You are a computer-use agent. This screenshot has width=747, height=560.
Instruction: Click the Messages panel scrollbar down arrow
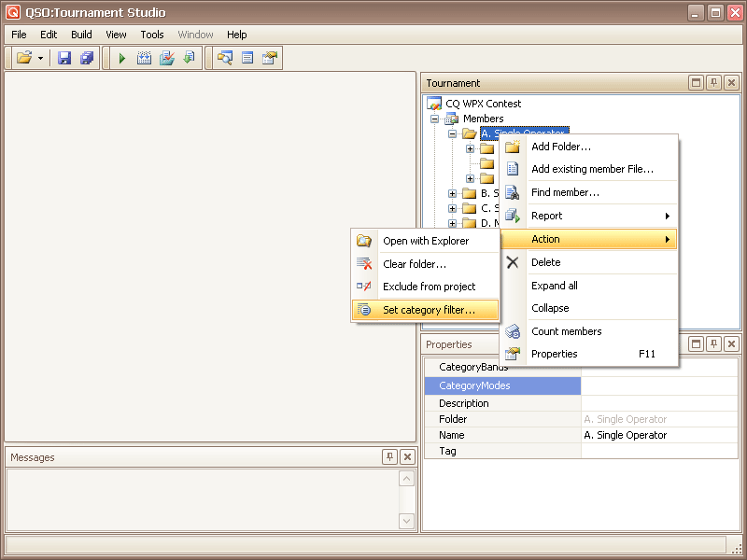pos(406,521)
